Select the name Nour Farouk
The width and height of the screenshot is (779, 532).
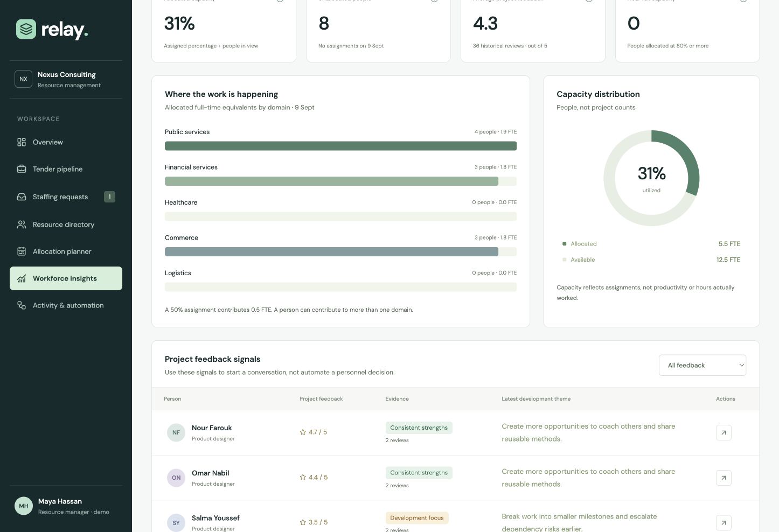click(212, 428)
